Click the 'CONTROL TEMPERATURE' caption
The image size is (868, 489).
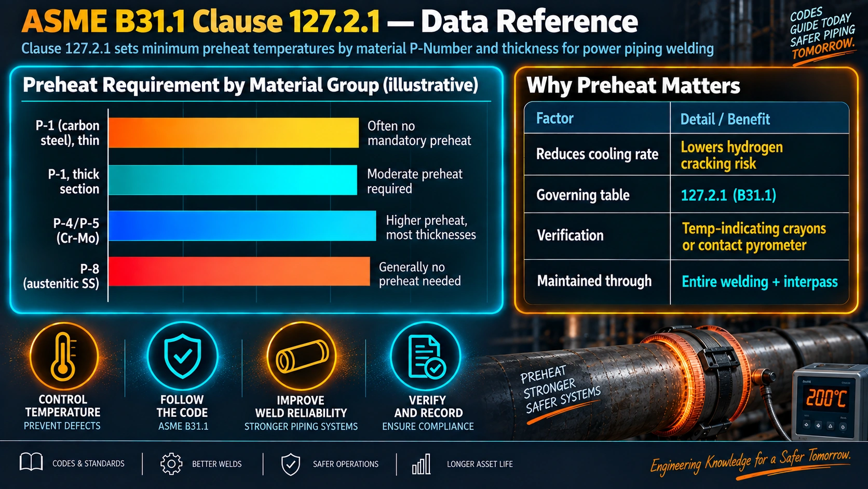pyautogui.click(x=63, y=406)
